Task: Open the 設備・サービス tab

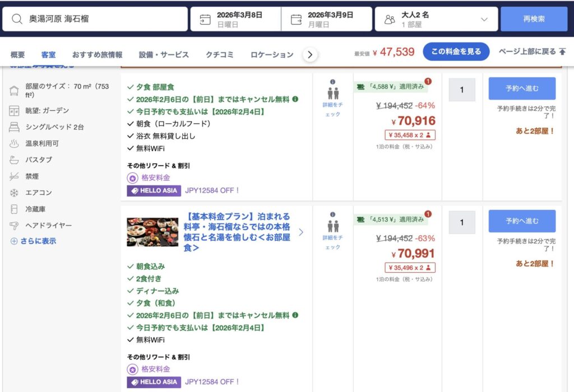Action: tap(164, 54)
